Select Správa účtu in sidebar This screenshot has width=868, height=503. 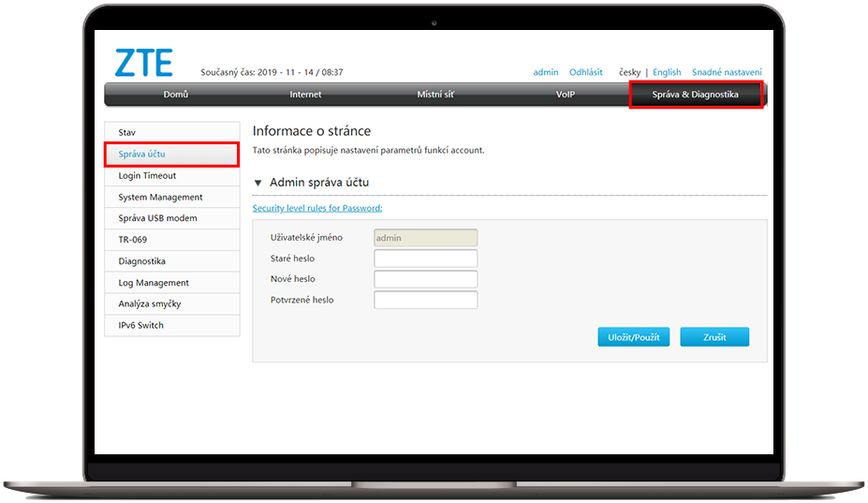pos(171,154)
